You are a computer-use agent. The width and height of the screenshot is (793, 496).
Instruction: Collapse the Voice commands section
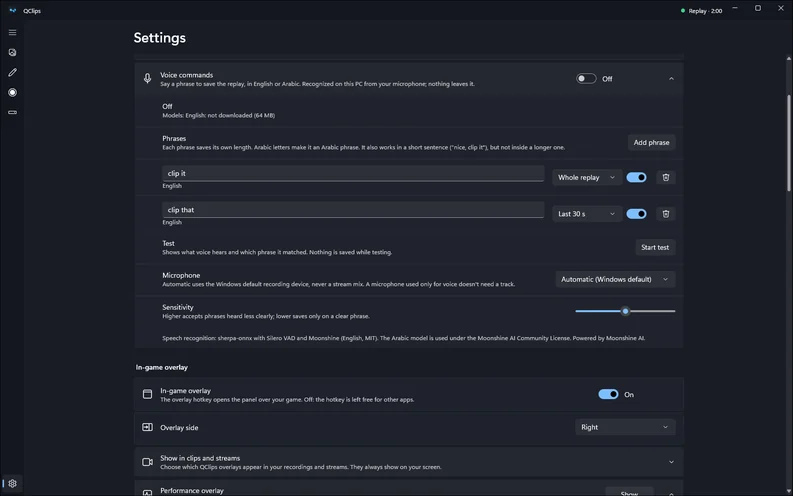tap(671, 79)
